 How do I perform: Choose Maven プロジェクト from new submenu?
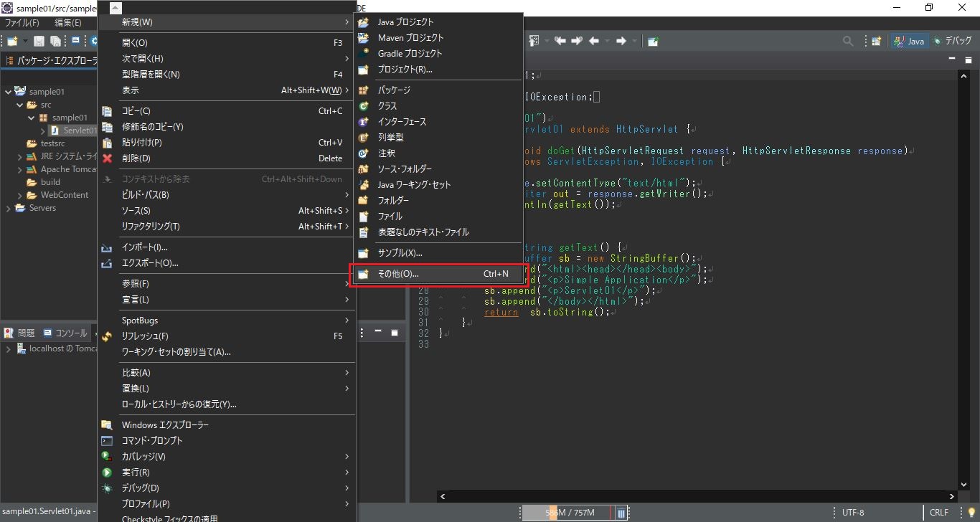(x=440, y=38)
